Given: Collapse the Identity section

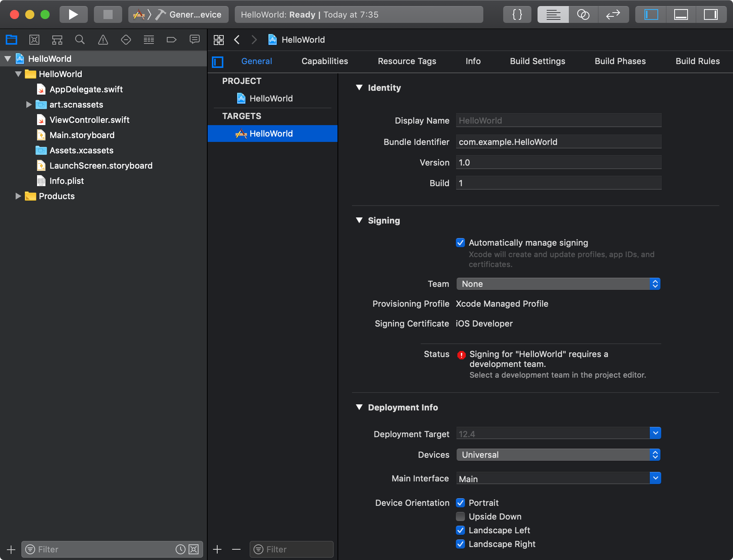Looking at the screenshot, I should [x=359, y=87].
